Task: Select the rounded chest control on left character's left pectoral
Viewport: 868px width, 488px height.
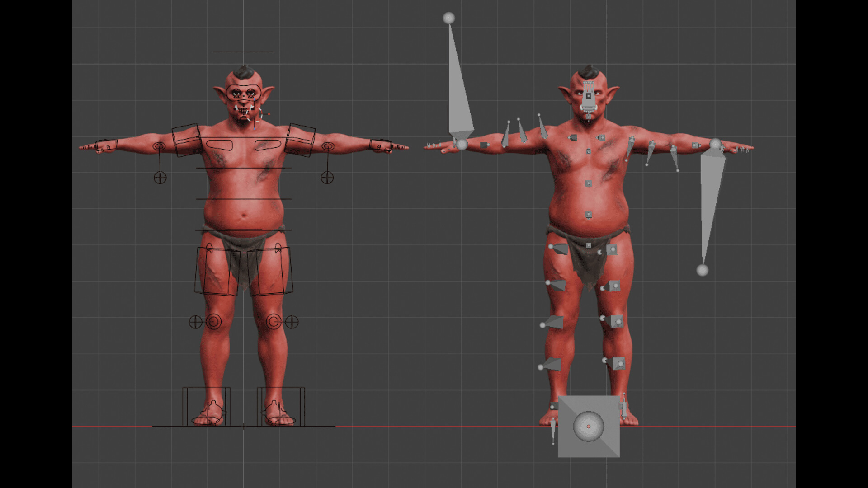Action: 268,145
